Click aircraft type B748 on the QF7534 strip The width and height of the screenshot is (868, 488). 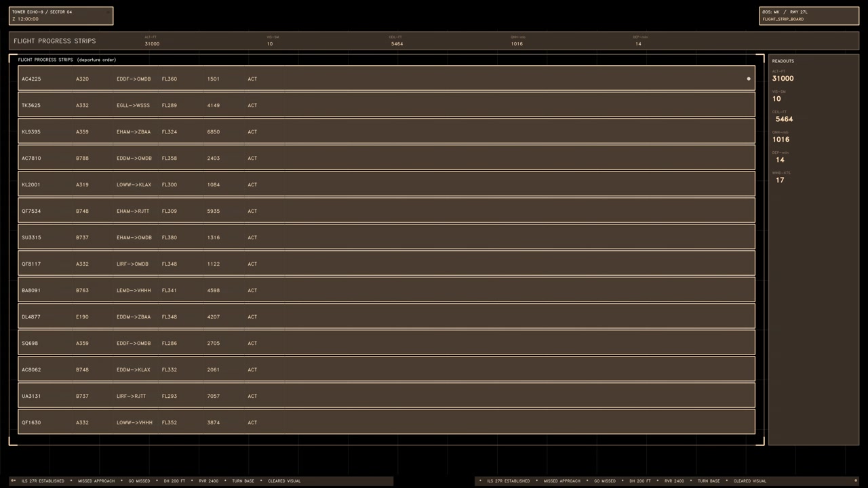(82, 211)
